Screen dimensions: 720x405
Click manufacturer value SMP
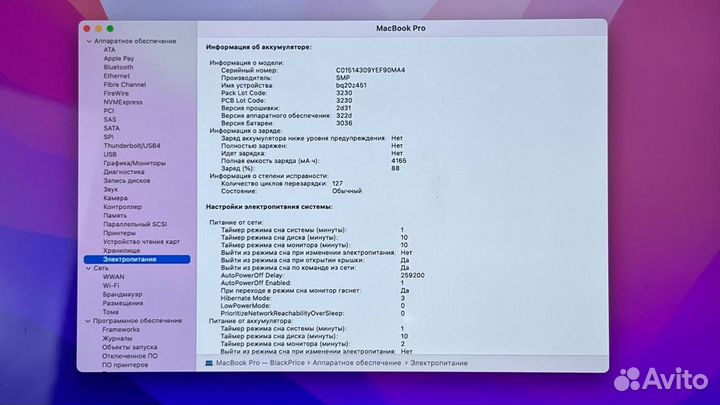(343, 78)
